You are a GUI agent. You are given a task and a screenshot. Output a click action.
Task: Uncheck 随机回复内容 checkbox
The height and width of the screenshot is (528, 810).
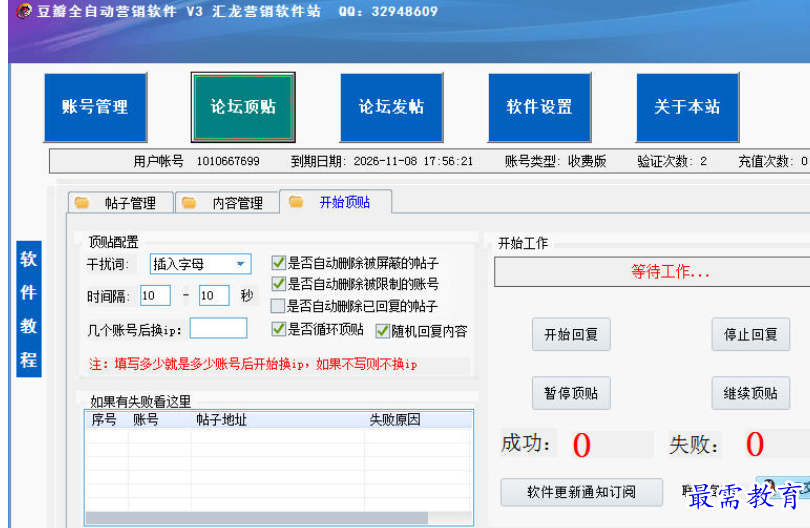pyautogui.click(x=383, y=331)
